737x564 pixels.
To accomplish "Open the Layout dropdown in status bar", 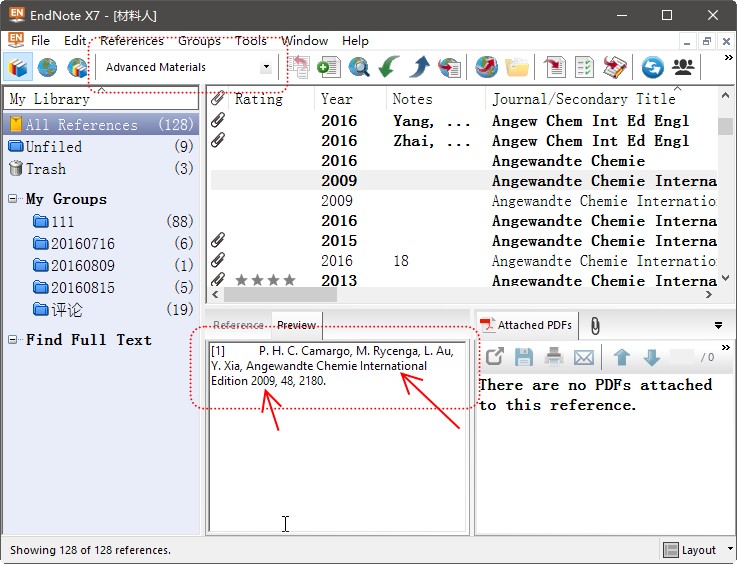I will 698,550.
